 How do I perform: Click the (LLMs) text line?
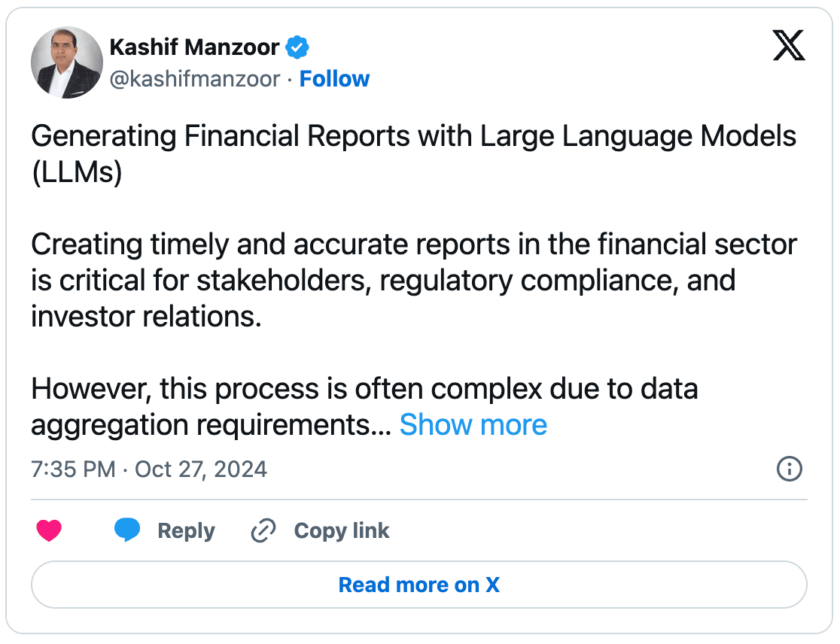77,172
